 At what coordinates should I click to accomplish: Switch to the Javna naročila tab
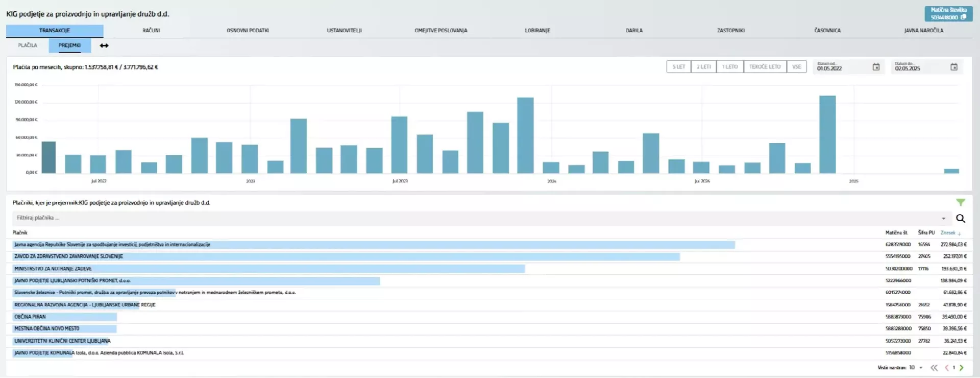(923, 31)
